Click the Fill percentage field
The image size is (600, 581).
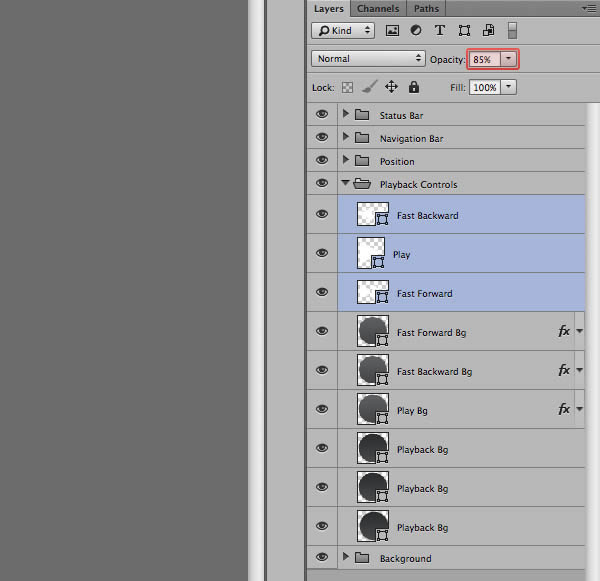coord(485,87)
